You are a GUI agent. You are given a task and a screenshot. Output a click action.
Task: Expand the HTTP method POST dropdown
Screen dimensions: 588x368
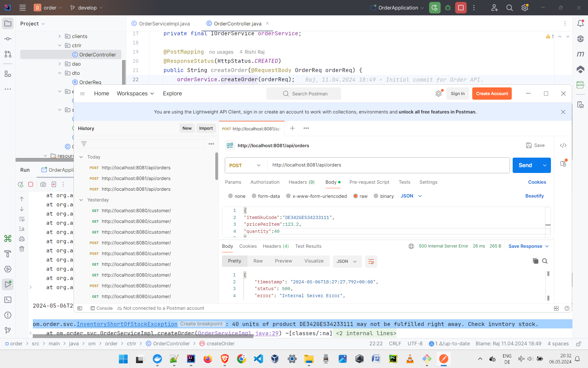(x=259, y=165)
